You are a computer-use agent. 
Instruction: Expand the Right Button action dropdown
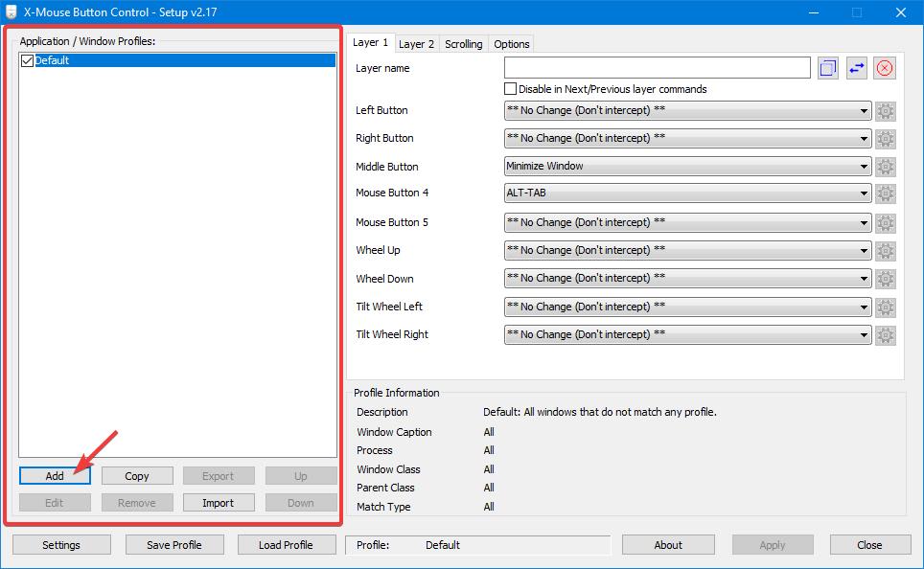687,139
